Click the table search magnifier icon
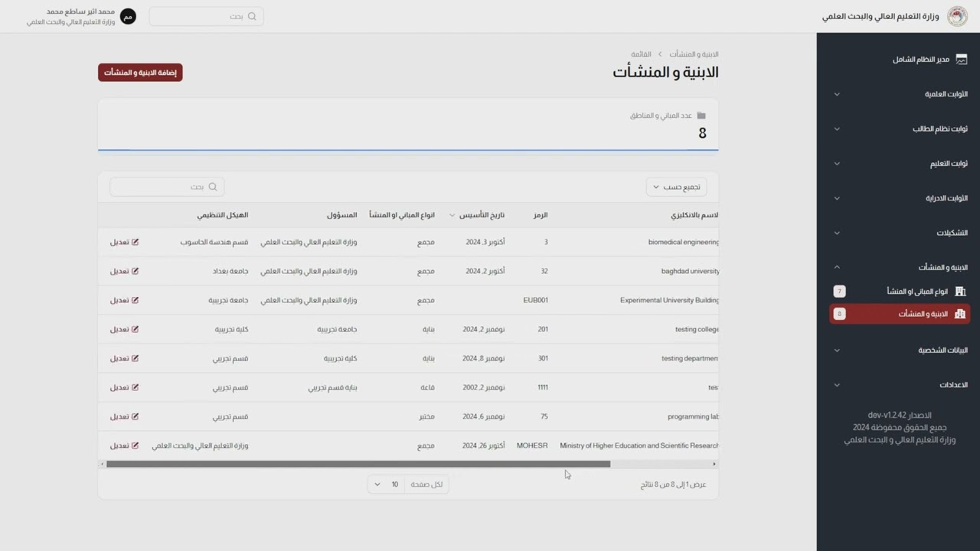The width and height of the screenshot is (980, 551). click(213, 187)
